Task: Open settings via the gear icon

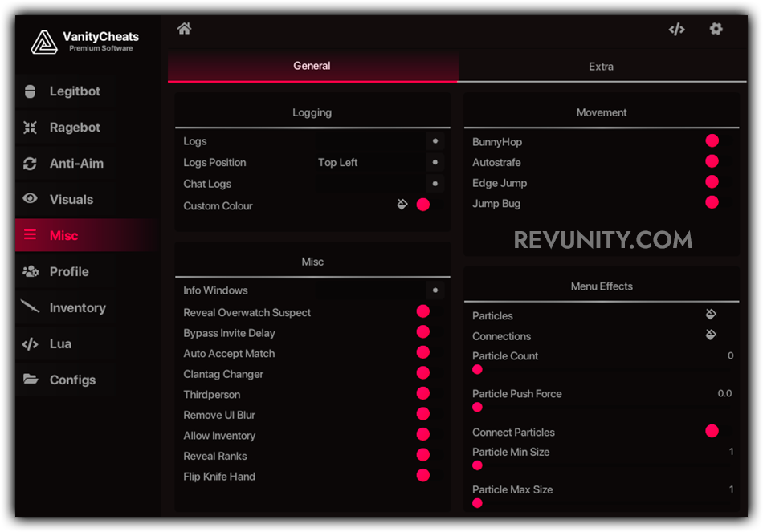Action: [x=716, y=29]
